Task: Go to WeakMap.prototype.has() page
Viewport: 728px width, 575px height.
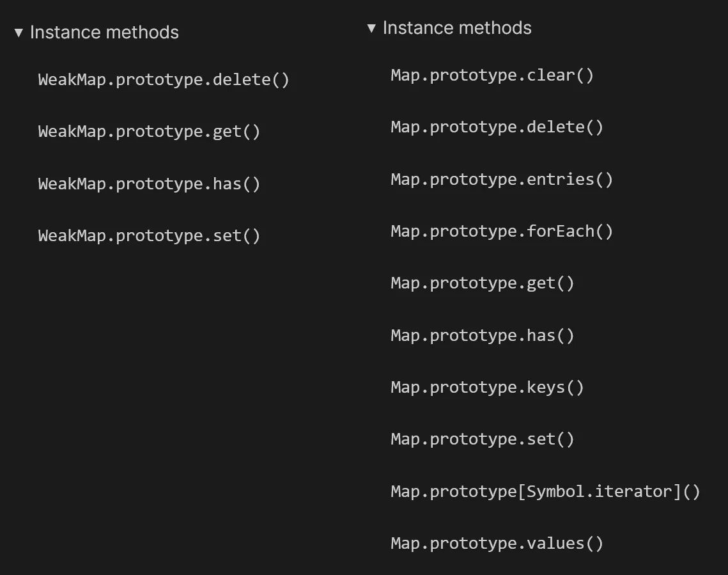Action: coord(149,184)
